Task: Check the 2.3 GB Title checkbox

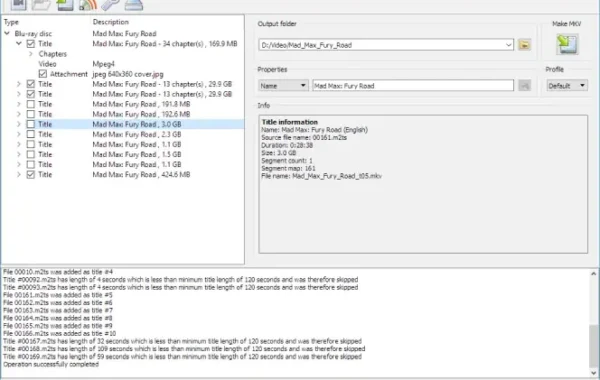Action: pyautogui.click(x=31, y=134)
